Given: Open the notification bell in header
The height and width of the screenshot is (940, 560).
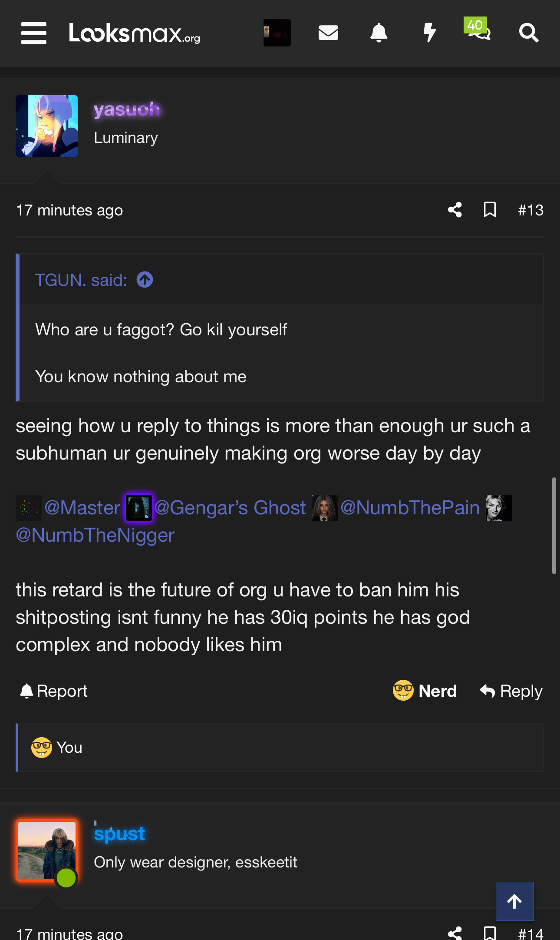Looking at the screenshot, I should point(379,33).
